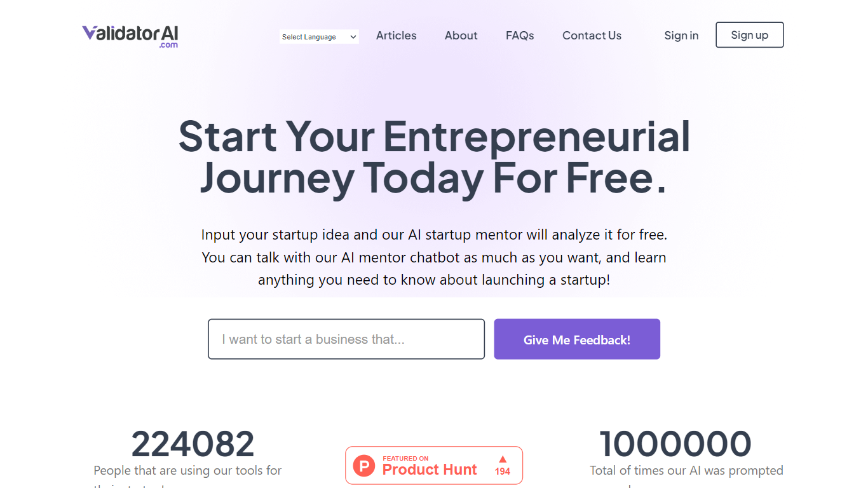The image size is (868, 488).
Task: Click the 1000000 prompts counter
Action: [675, 444]
